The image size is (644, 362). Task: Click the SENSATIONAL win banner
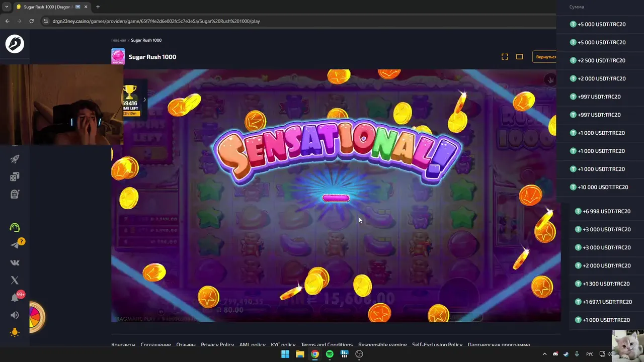[x=337, y=152]
